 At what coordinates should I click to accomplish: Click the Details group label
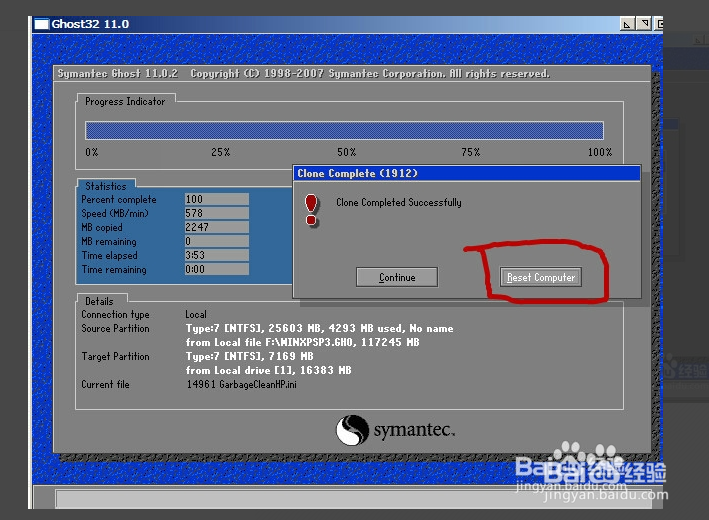point(99,301)
